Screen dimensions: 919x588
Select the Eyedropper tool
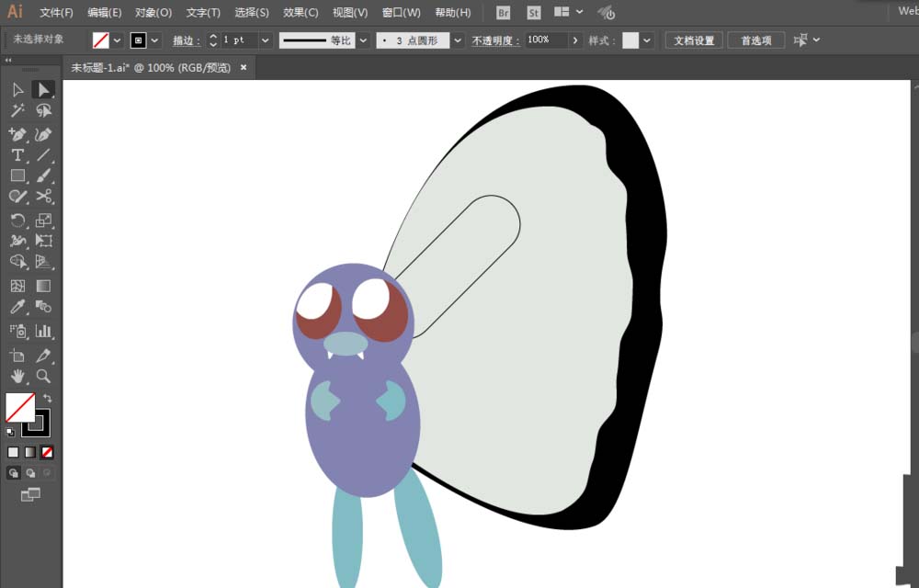tap(17, 306)
